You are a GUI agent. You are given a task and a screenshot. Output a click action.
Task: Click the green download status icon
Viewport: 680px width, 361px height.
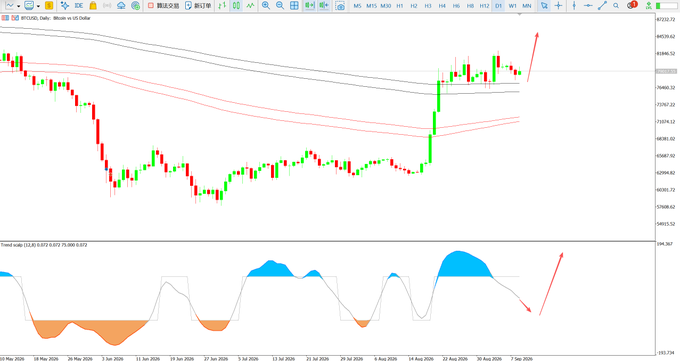pos(648,6)
